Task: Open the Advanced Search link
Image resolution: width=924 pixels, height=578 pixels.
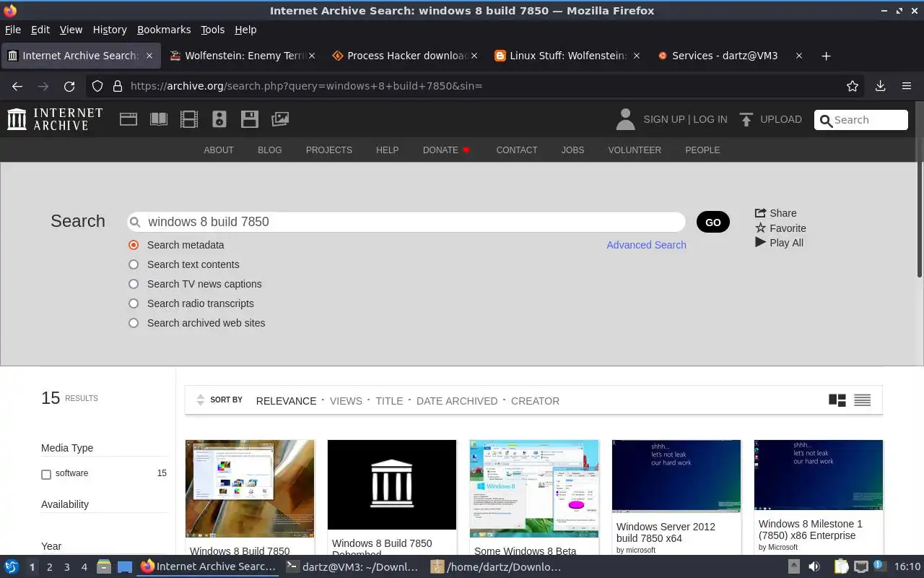Action: pyautogui.click(x=646, y=245)
